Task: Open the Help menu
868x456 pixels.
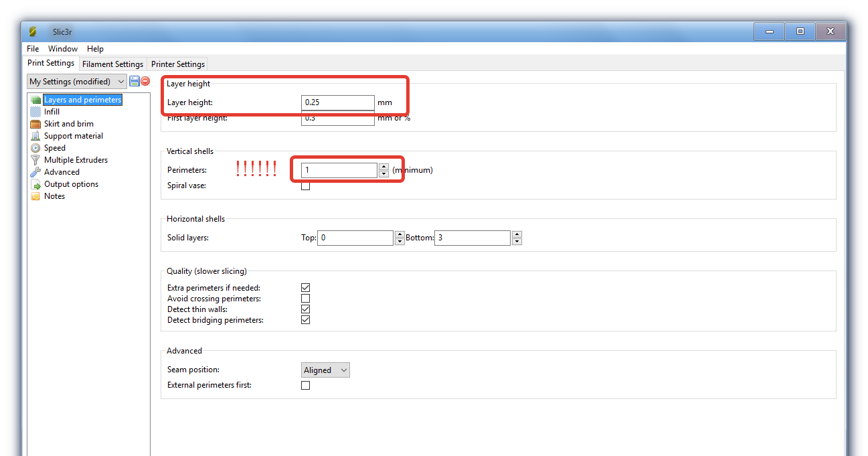Action: 95,49
